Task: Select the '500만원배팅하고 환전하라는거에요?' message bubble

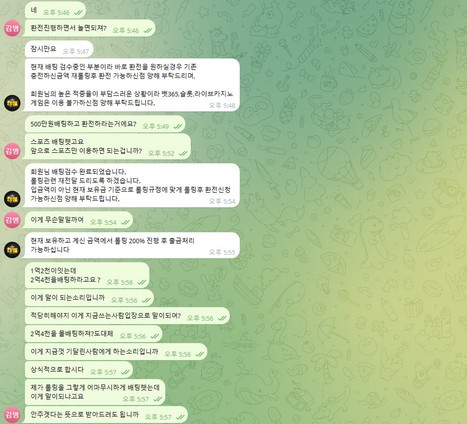Action: click(x=105, y=124)
